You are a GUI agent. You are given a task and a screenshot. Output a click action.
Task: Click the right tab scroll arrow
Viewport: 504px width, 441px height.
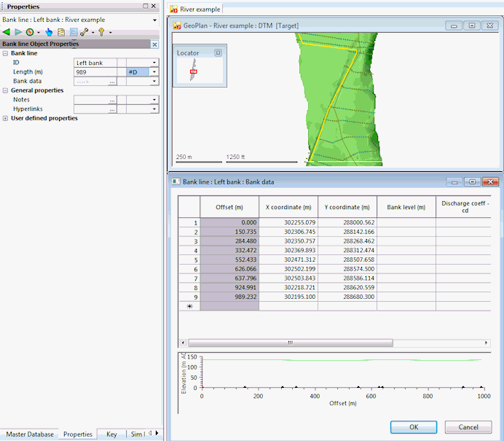pos(157,433)
